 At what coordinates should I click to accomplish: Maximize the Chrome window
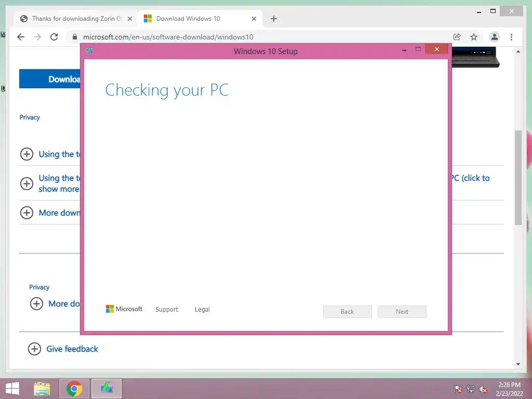493,11
